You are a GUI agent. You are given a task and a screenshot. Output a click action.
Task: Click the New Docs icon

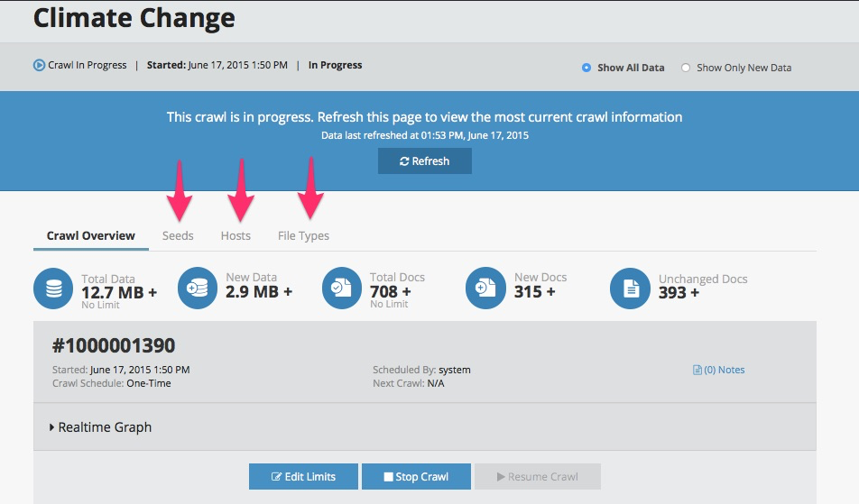(485, 289)
